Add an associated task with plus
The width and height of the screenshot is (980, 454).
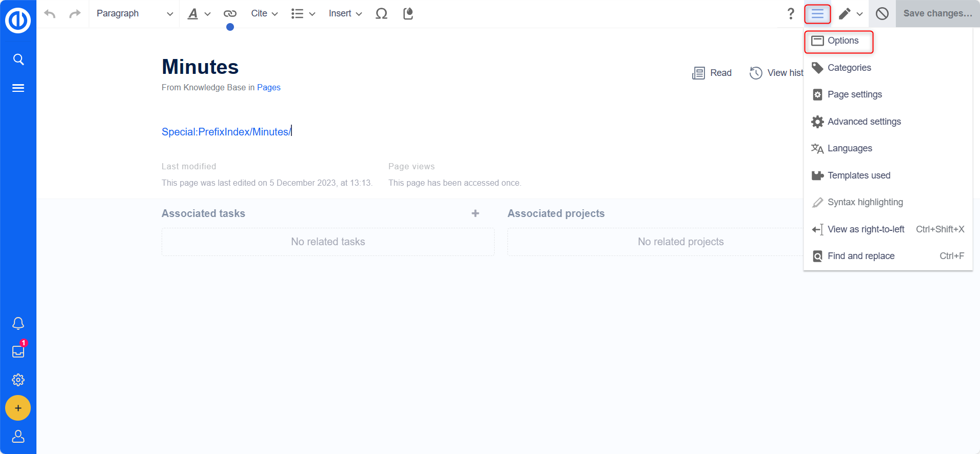tap(475, 213)
